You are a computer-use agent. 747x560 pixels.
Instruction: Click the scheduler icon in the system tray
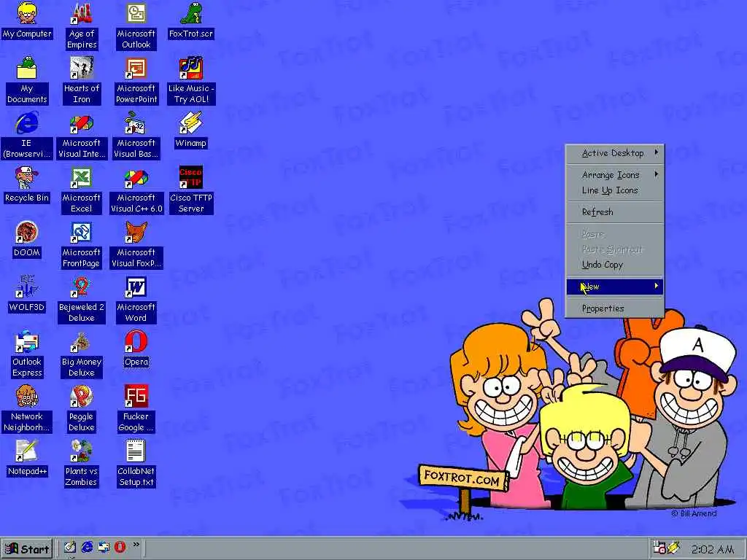[x=659, y=548]
